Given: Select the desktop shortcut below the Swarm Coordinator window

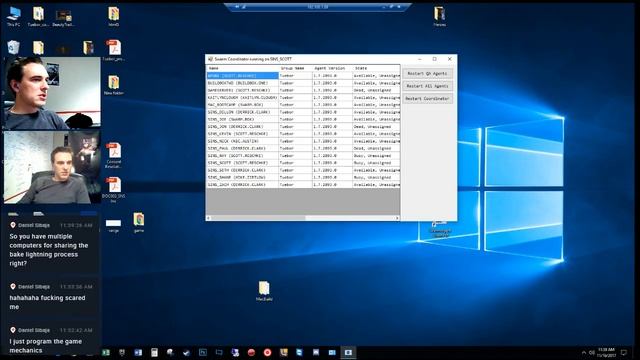Looking at the screenshot, I should pyautogui.click(x=440, y=229).
